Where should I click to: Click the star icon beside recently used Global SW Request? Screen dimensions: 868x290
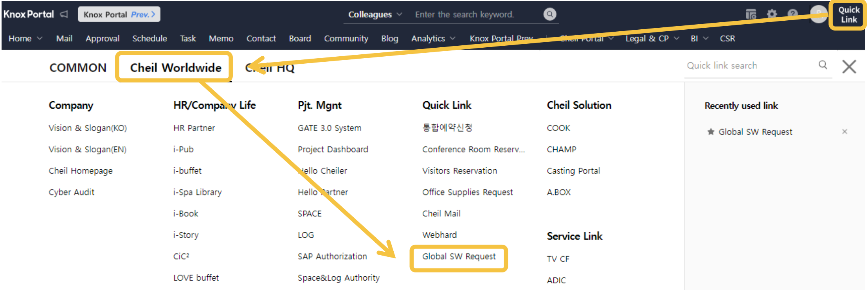coord(711,132)
